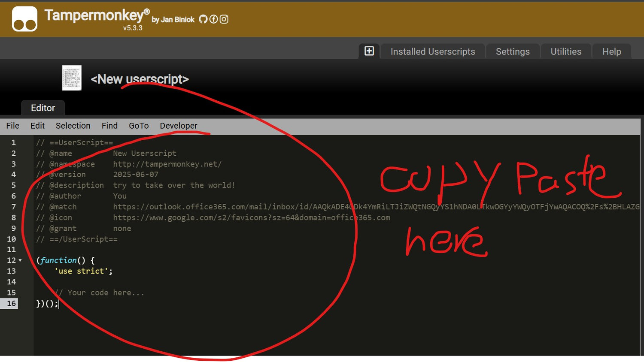The image size is (644, 362).
Task: Select the Editor tab
Action: pos(43,108)
